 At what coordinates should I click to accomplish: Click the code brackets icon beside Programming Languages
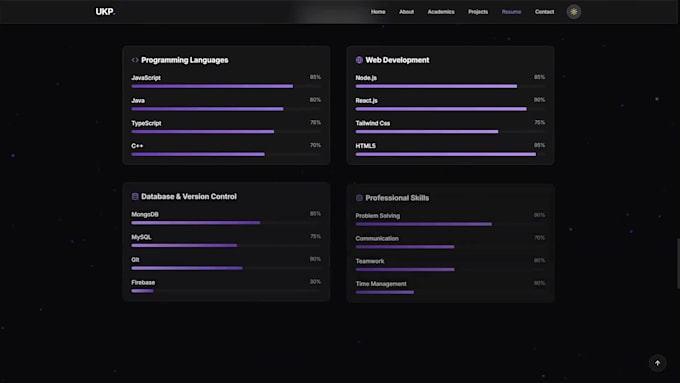[135, 60]
